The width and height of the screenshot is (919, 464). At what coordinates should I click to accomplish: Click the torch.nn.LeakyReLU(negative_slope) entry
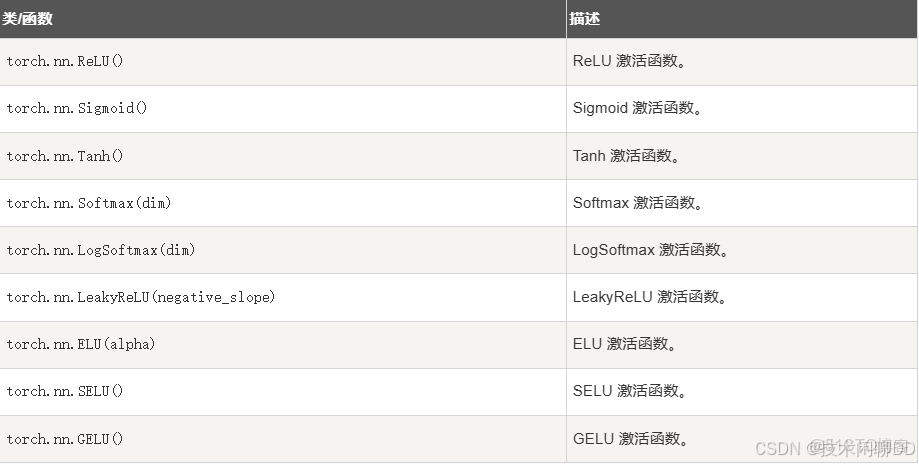(x=141, y=297)
